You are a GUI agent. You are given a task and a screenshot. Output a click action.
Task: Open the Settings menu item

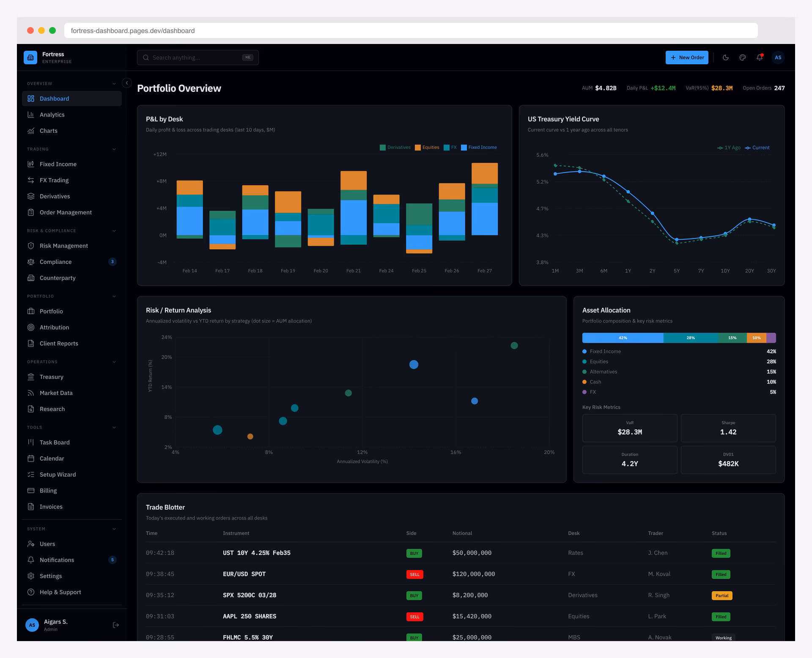[72, 576]
